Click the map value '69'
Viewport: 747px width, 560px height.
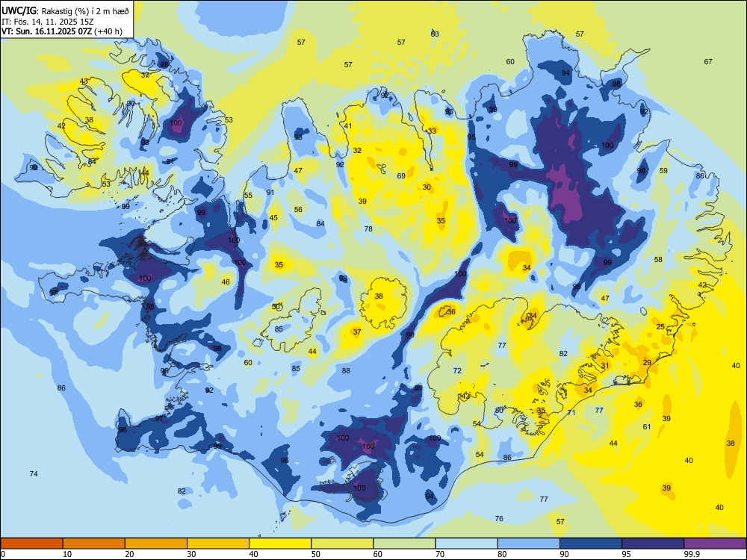(x=401, y=175)
